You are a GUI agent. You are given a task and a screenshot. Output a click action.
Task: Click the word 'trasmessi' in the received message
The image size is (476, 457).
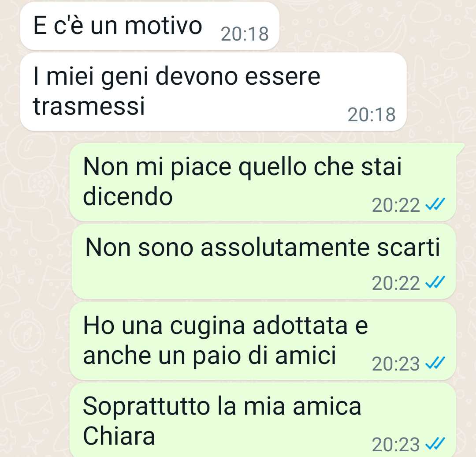pos(89,106)
